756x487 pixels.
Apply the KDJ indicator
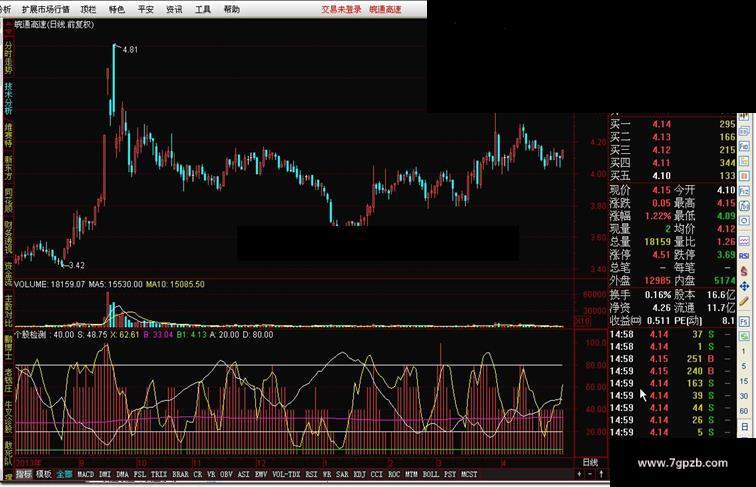point(359,474)
